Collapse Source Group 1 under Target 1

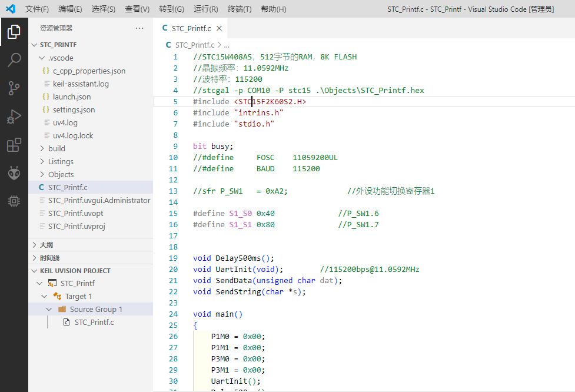[x=49, y=308]
